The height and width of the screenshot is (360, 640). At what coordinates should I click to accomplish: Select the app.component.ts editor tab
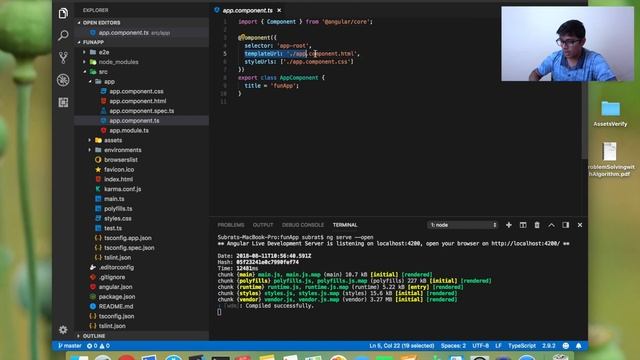tap(247, 10)
